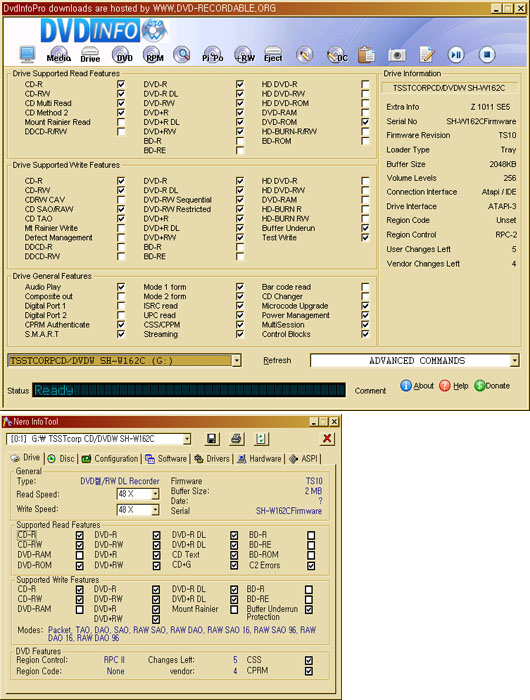Click the clipboard icon in DVDInfoPro
Viewport: 530px width, 700px height.
click(367, 54)
